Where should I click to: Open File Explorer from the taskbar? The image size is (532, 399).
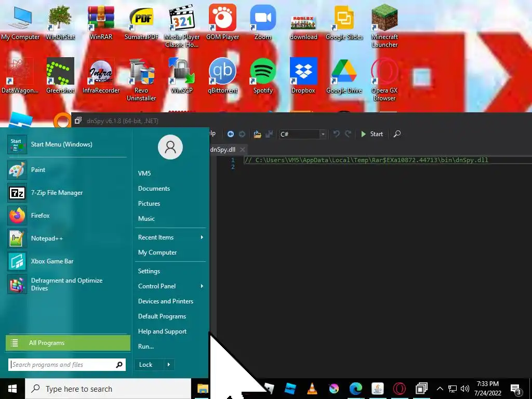(x=203, y=389)
